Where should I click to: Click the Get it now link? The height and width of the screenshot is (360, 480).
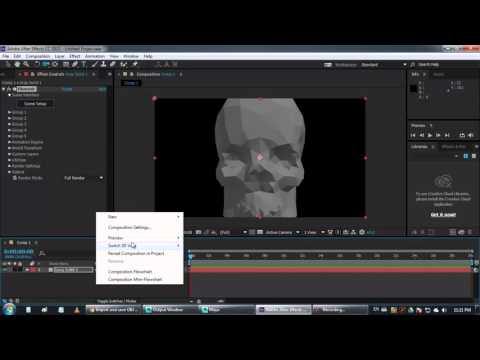443,215
